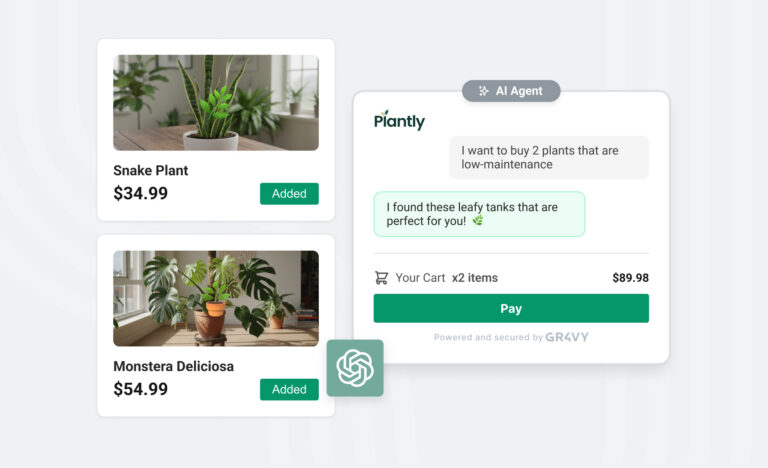This screenshot has width=768, height=468.
Task: Click the shopping cart icon
Action: tap(382, 278)
